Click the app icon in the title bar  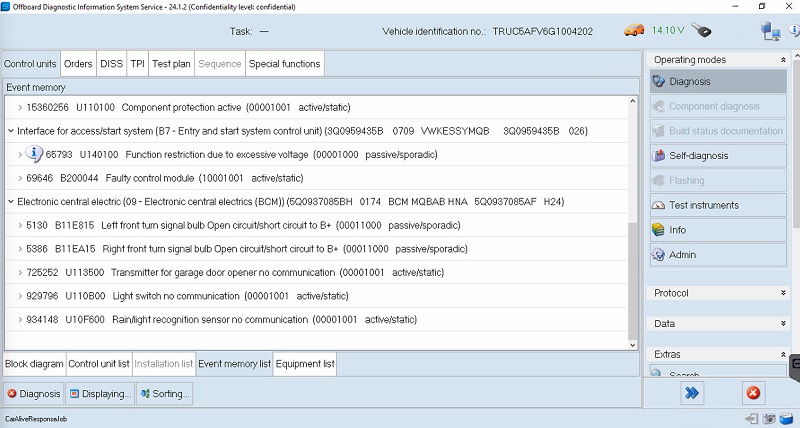click(x=5, y=7)
